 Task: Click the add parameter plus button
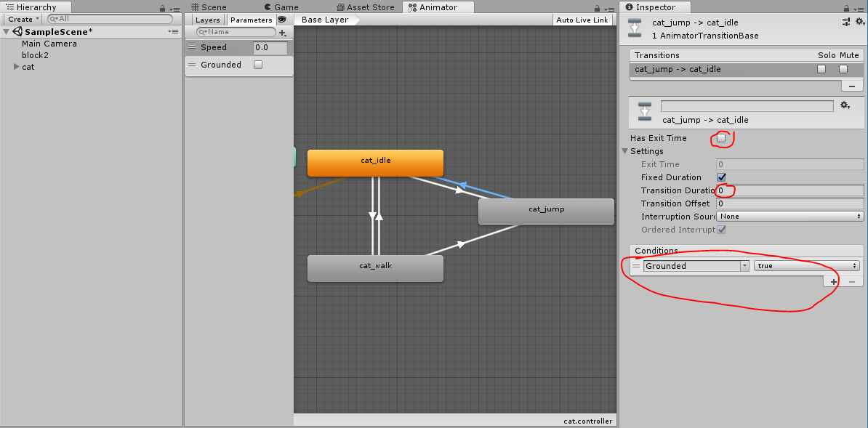[x=283, y=33]
